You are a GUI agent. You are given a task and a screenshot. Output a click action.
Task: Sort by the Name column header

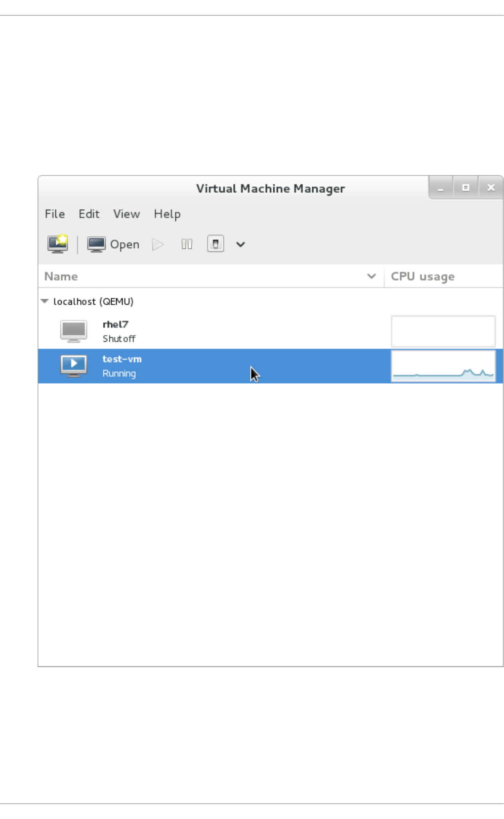pos(211,276)
